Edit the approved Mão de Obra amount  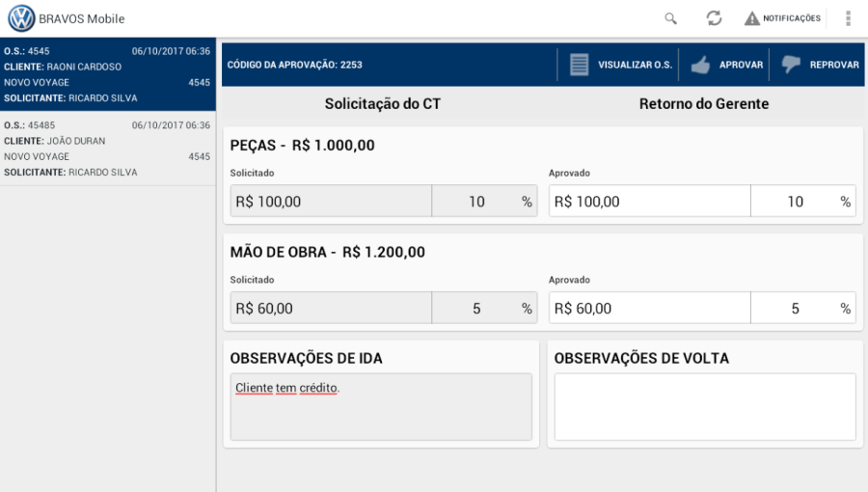(x=649, y=309)
